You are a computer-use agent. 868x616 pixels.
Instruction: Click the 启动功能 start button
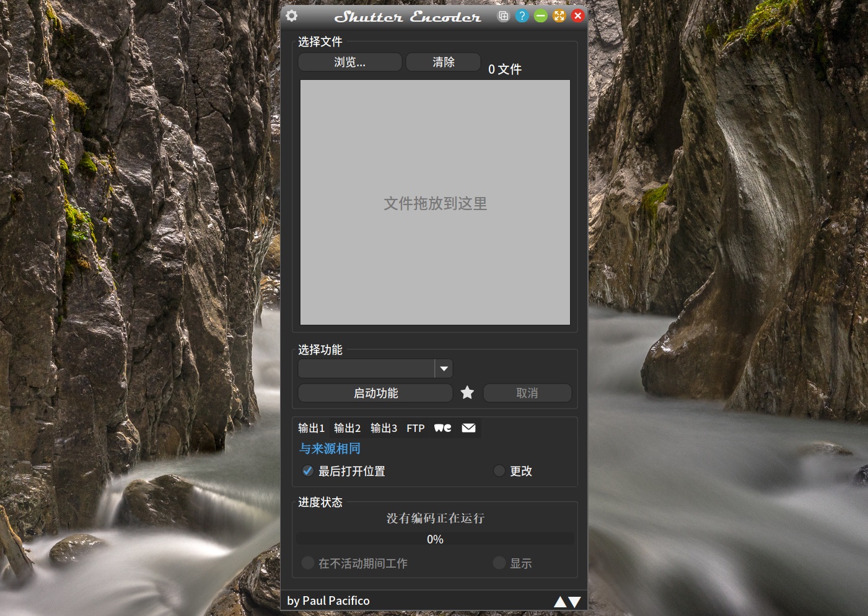375,393
